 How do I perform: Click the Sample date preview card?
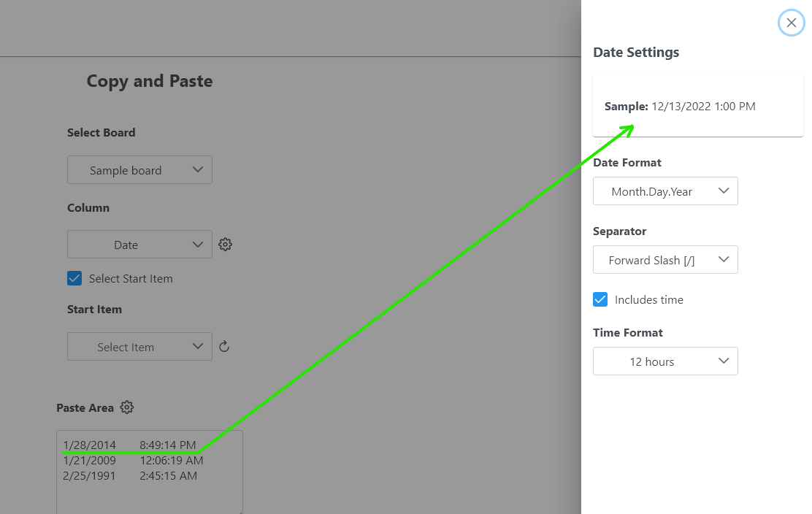click(x=697, y=107)
